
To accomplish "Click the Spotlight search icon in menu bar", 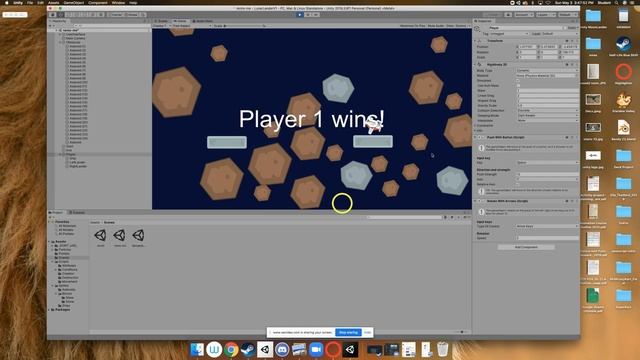I will pyautogui.click(x=617, y=2).
